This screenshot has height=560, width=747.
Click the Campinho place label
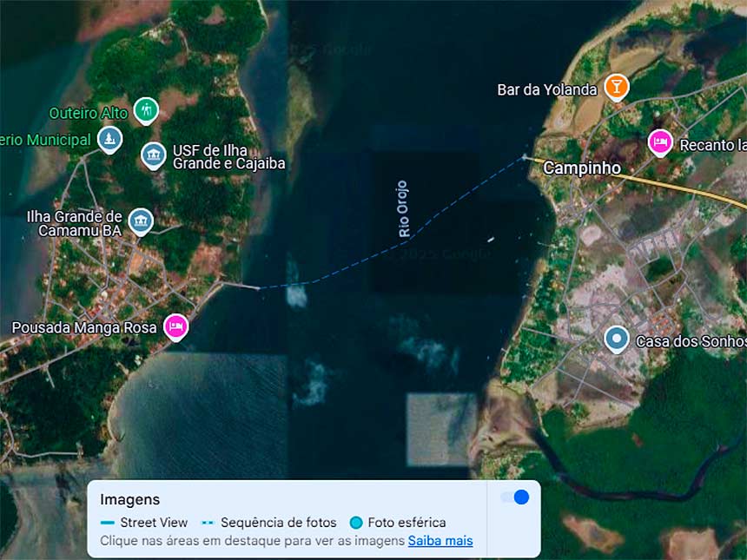pyautogui.click(x=582, y=168)
